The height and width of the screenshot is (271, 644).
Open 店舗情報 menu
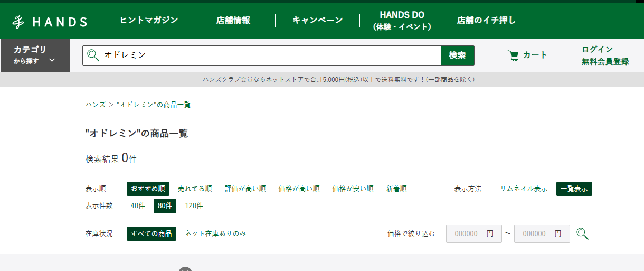[233, 21]
